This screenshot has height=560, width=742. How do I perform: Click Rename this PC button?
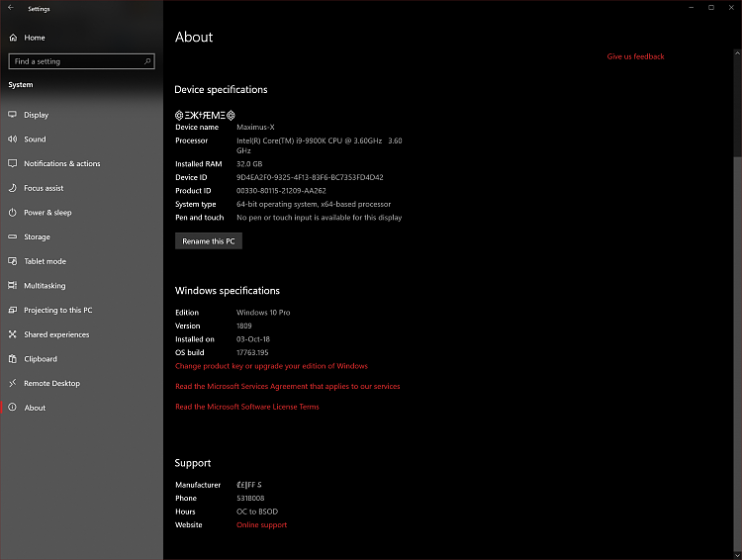coord(208,241)
